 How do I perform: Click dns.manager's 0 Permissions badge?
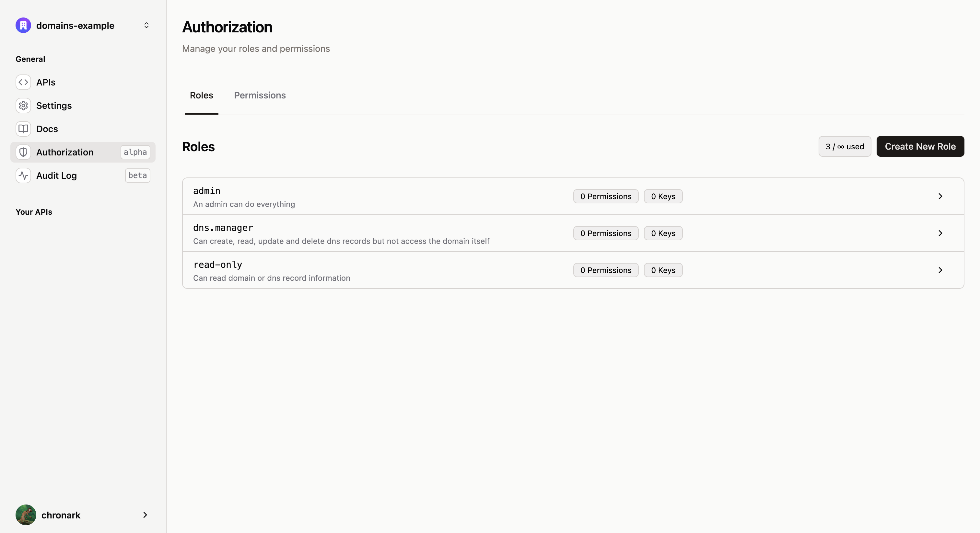(606, 233)
